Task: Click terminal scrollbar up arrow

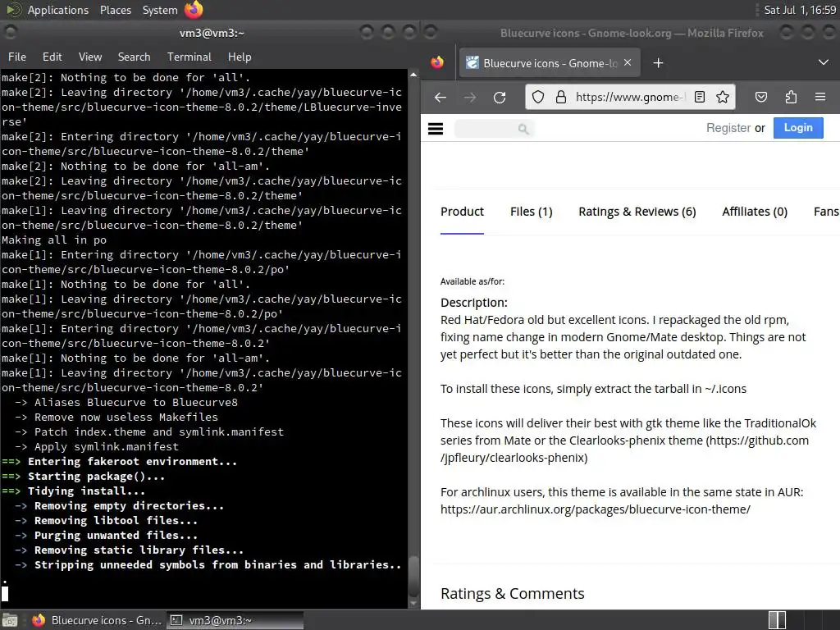Action: coord(413,75)
